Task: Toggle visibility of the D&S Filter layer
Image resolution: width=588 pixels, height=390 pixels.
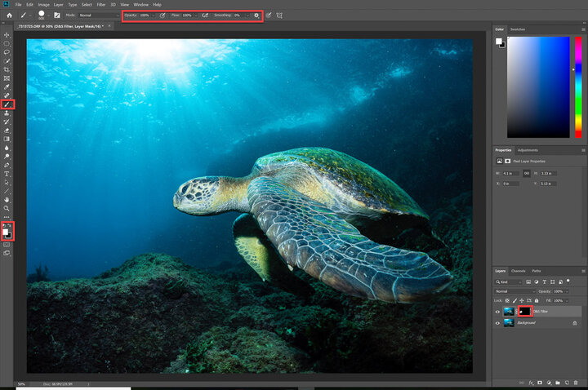Action: [498, 311]
